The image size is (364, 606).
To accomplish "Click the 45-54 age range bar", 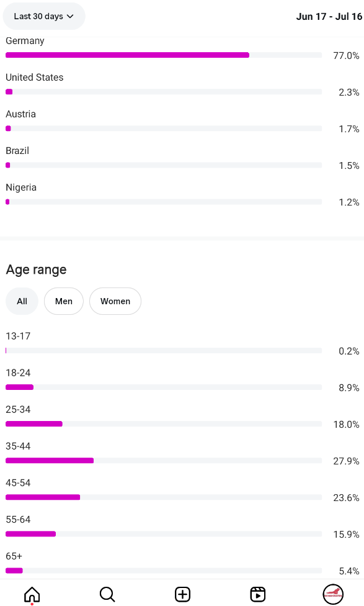I will 164,497.
